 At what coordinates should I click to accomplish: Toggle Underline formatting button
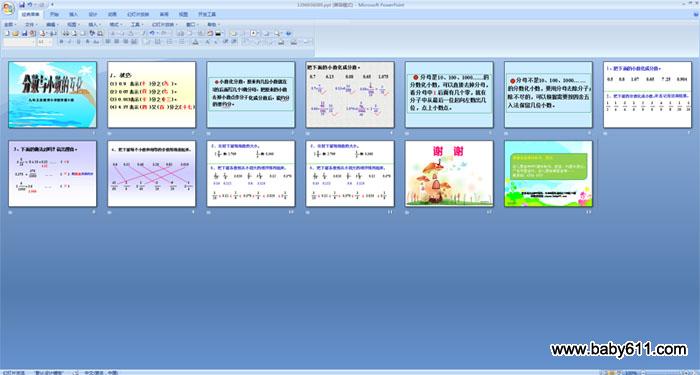[x=79, y=42]
